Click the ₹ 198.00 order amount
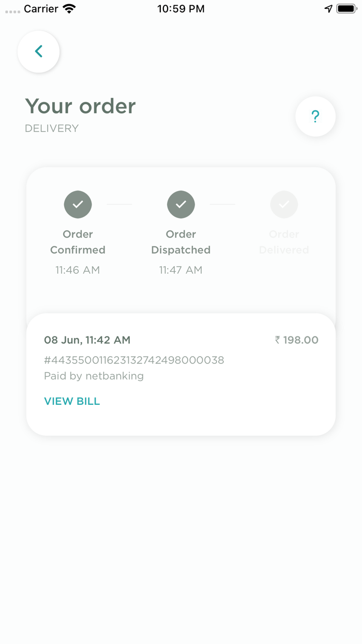This screenshot has height=644, width=362. pyautogui.click(x=296, y=340)
